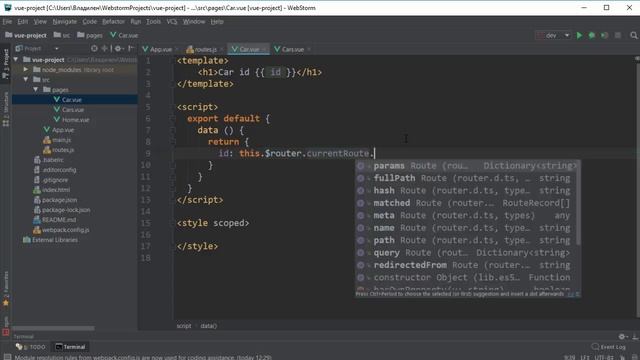Open the TODO tool window

click(31, 347)
